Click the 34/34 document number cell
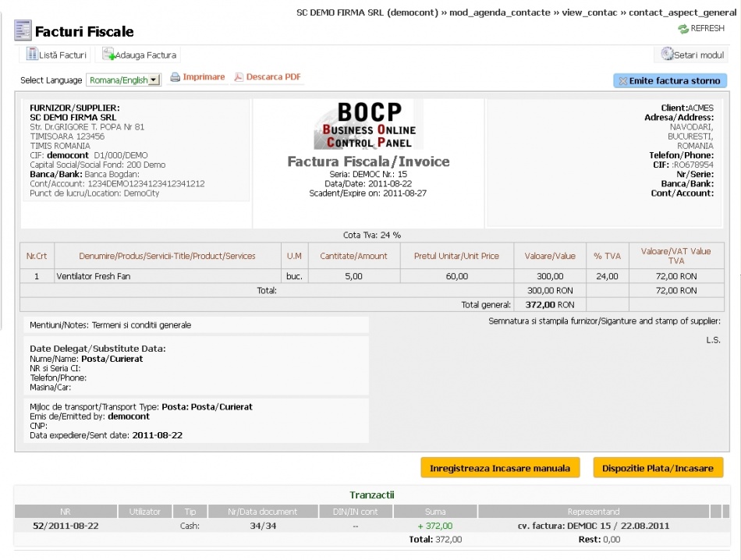Image resolution: width=741 pixels, height=560 pixels. tap(263, 526)
